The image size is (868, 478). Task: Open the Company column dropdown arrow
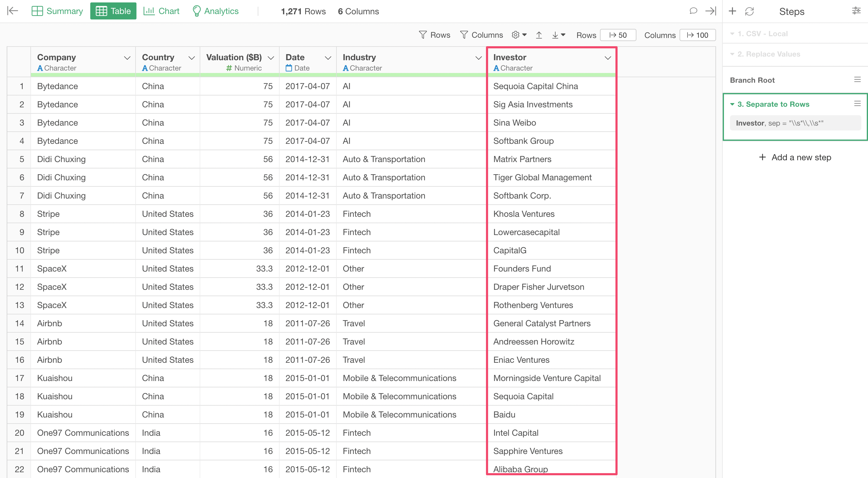click(127, 58)
